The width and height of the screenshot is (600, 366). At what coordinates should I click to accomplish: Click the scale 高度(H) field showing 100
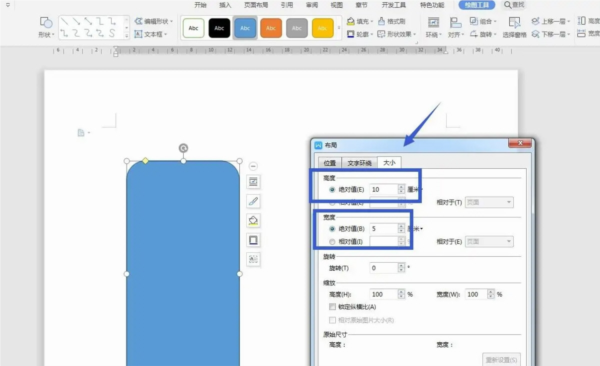pos(384,294)
